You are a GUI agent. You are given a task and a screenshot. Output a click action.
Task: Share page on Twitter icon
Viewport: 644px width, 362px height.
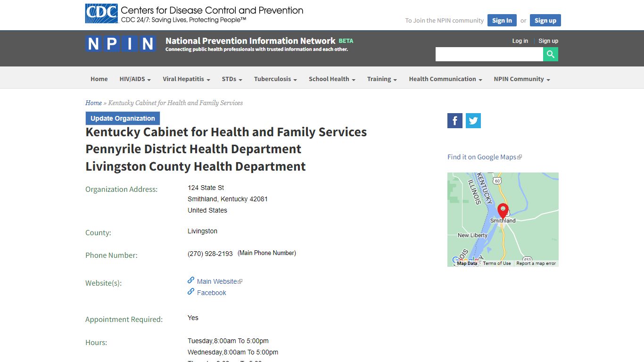473,121
